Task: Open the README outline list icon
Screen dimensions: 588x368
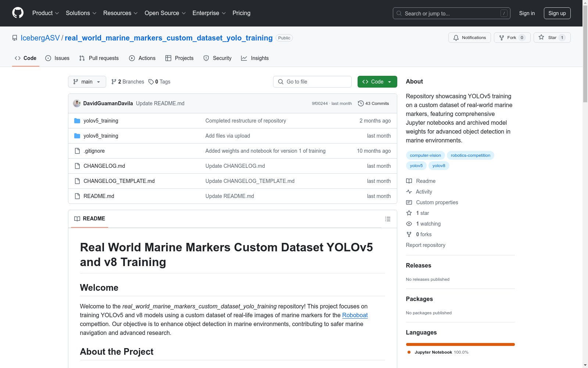Action: tap(388, 219)
